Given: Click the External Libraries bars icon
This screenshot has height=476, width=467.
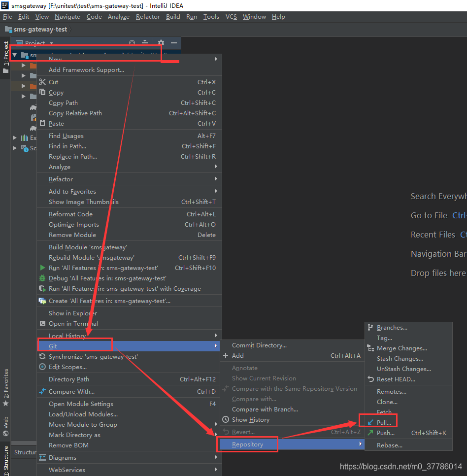Looking at the screenshot, I should [x=25, y=138].
